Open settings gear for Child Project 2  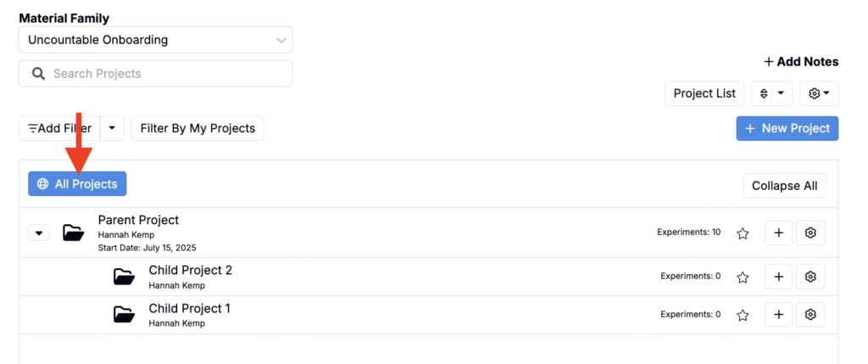810,277
